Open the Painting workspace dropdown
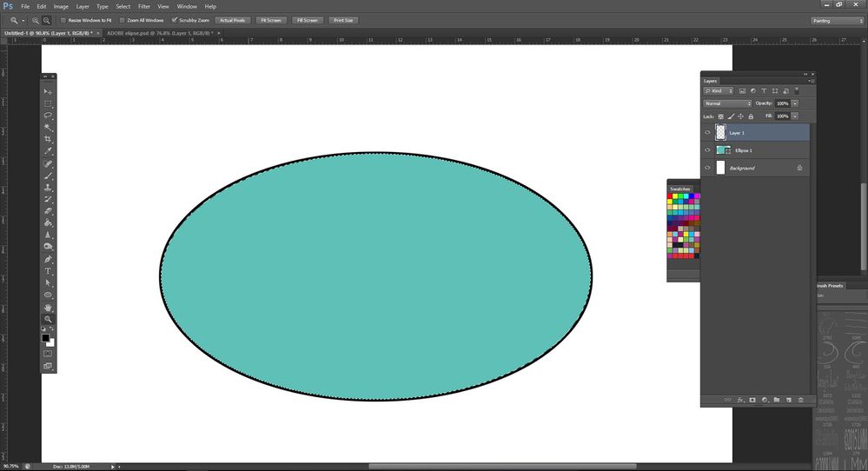This screenshot has height=471, width=868. [x=837, y=21]
